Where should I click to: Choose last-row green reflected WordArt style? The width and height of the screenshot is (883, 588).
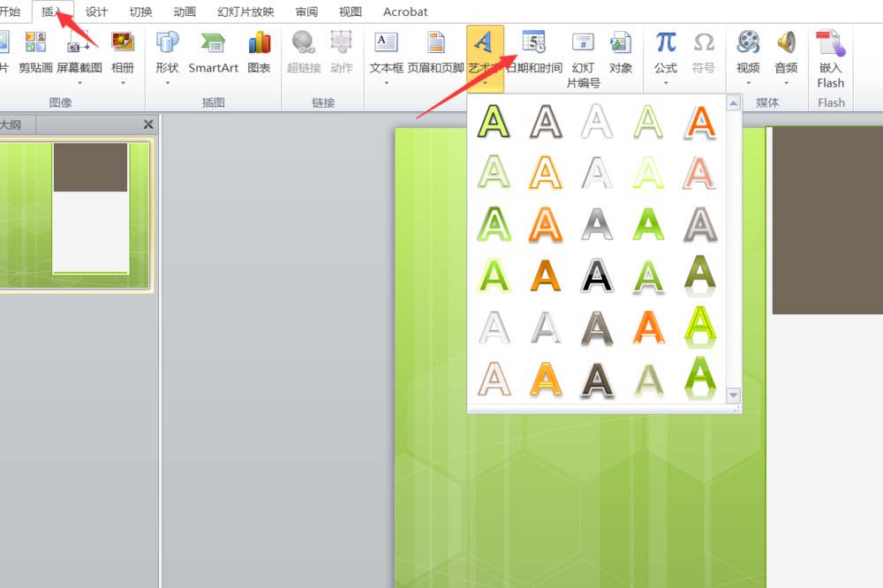coord(700,379)
